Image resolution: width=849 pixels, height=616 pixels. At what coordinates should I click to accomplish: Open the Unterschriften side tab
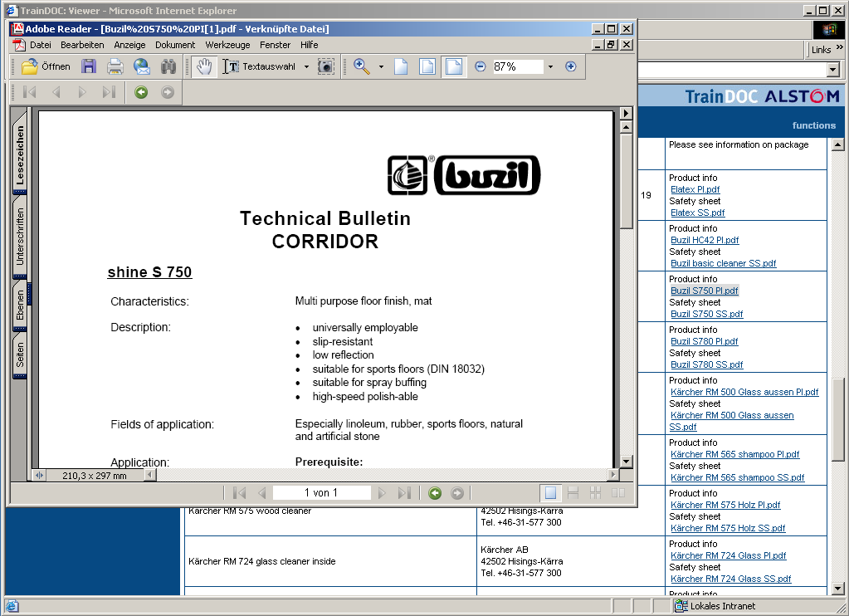click(x=20, y=237)
